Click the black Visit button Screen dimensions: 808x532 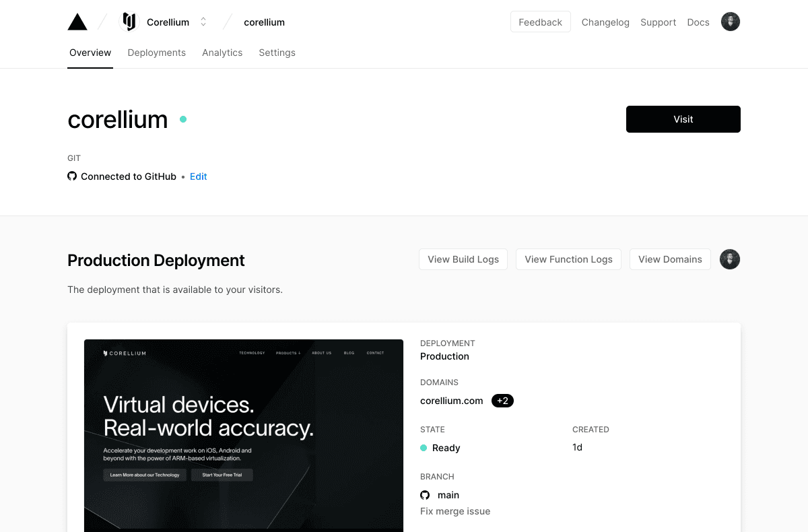(x=683, y=119)
